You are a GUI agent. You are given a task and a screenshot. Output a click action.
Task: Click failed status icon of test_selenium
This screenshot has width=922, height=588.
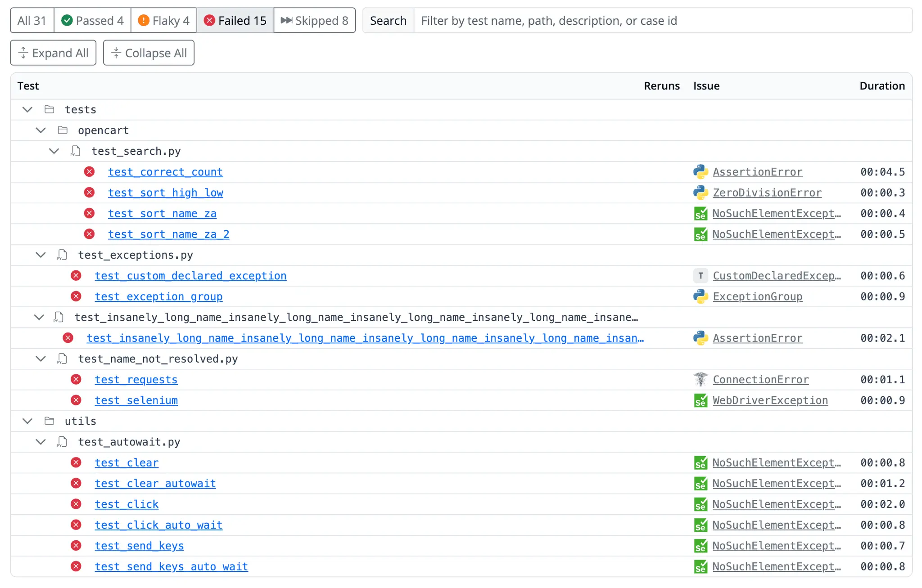76,400
